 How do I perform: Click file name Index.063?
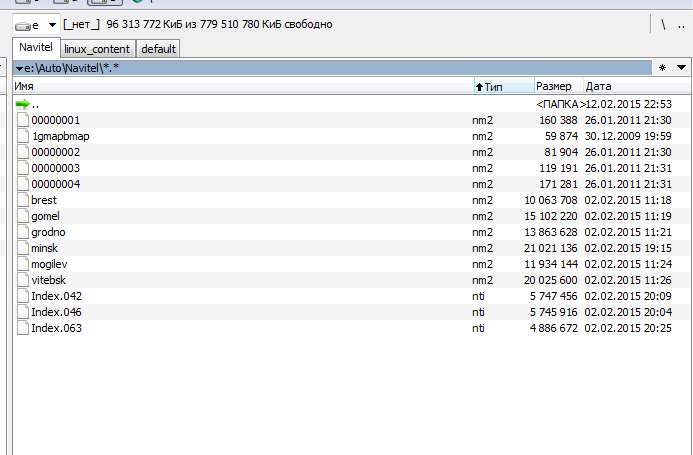[57, 328]
